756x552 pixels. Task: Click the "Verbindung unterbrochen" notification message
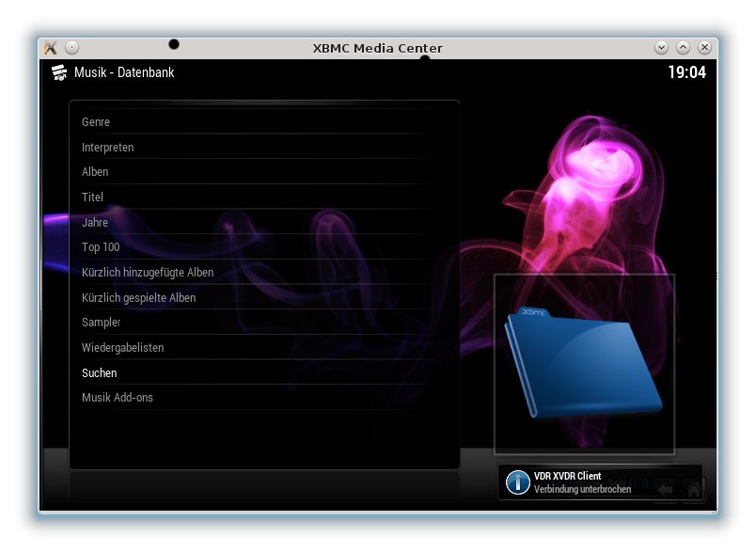[x=582, y=489]
